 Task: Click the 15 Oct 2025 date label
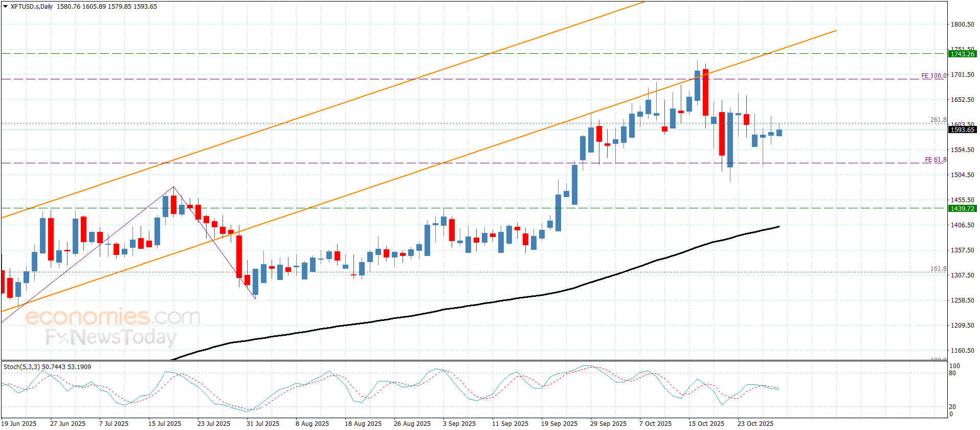(706, 423)
